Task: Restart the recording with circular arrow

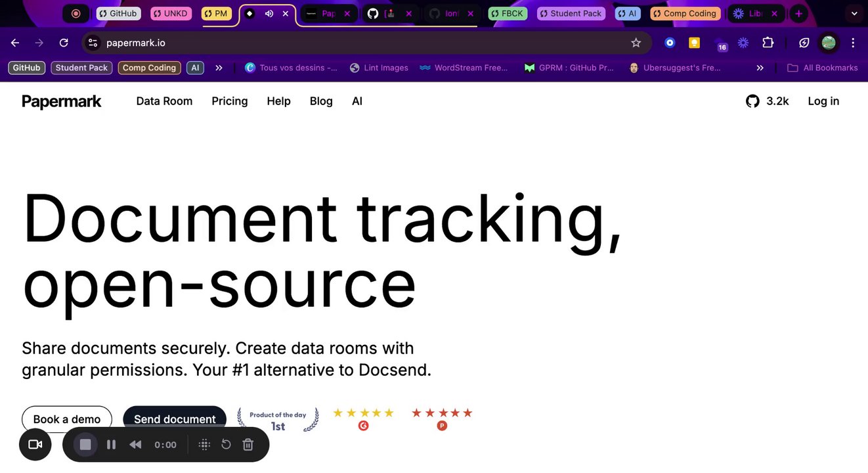Action: [226, 445]
